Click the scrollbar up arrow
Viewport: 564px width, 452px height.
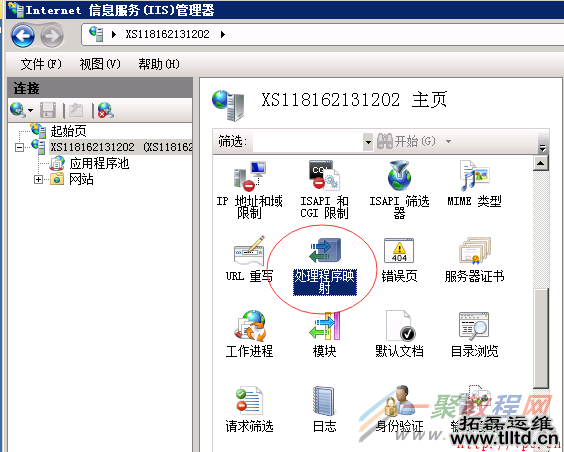(x=541, y=163)
